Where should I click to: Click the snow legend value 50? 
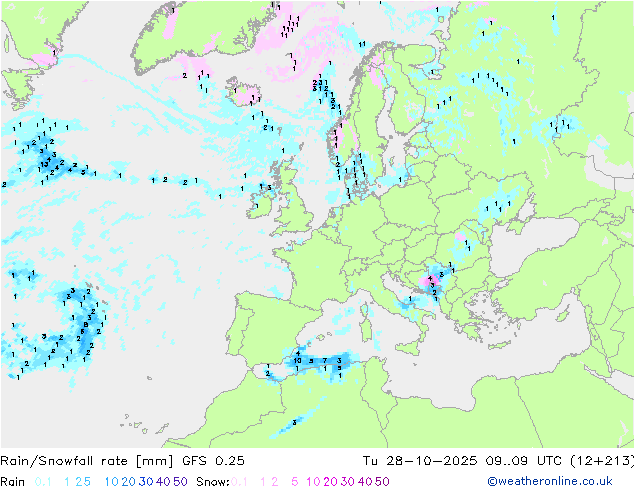click(382, 482)
